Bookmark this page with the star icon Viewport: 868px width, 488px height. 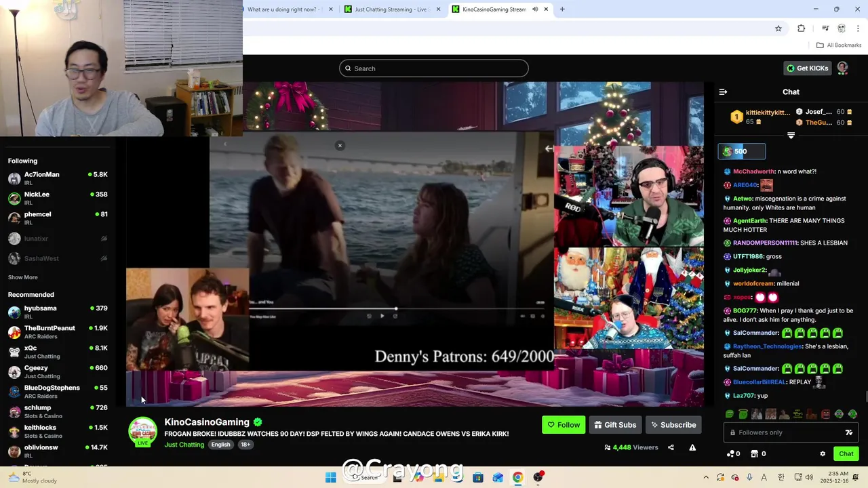[778, 28]
